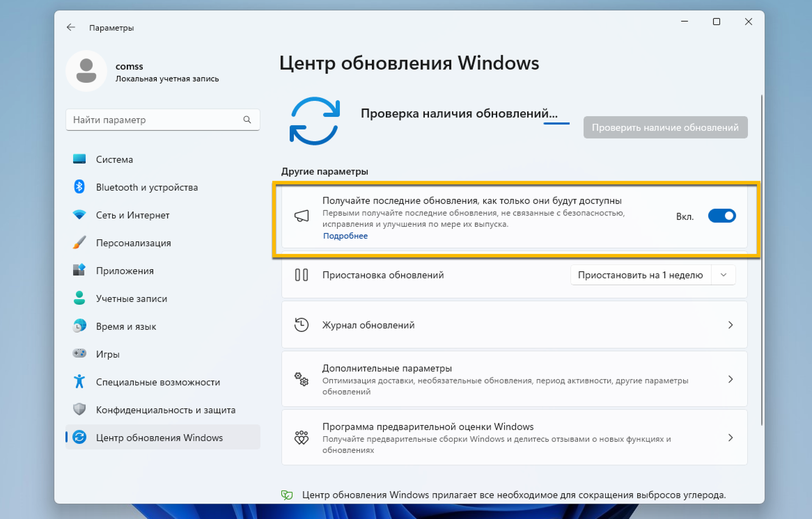The image size is (812, 519).
Task: Minimize the Параметры window
Action: (685, 22)
